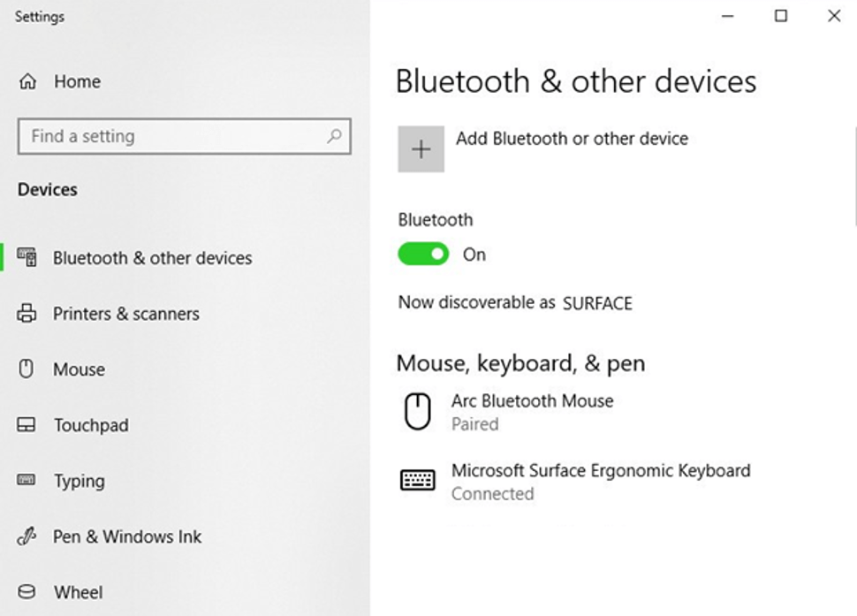
Task: Select the Touchpad icon in sidebar
Action: [x=28, y=425]
